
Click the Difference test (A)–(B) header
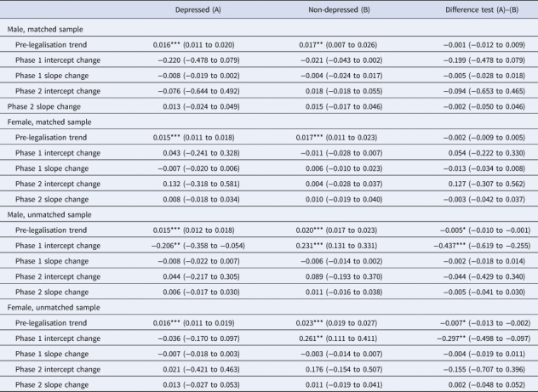click(x=482, y=9)
